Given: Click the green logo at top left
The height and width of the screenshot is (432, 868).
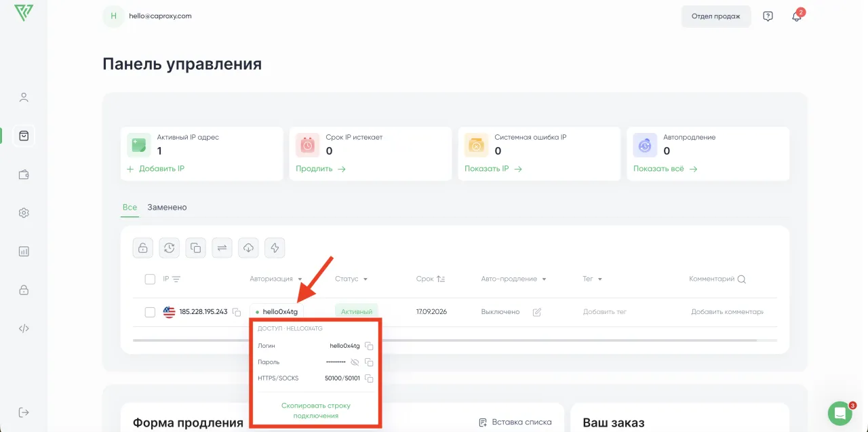Looking at the screenshot, I should [x=24, y=13].
